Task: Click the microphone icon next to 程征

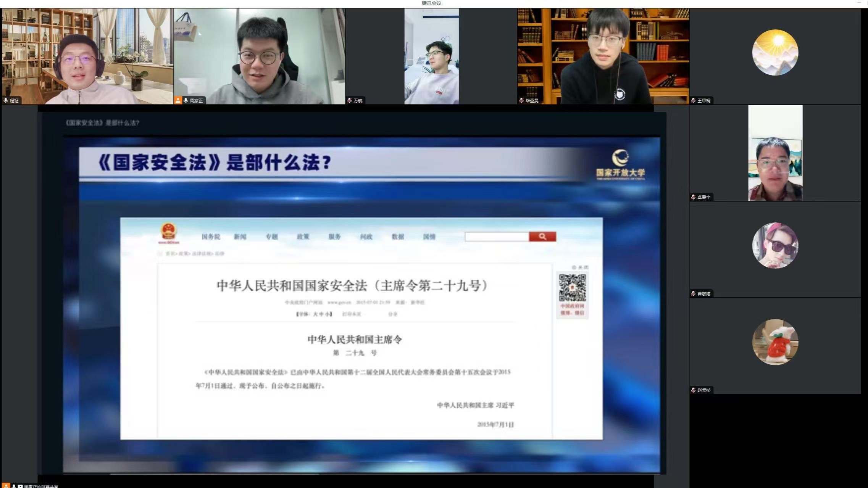Action: coord(6,100)
